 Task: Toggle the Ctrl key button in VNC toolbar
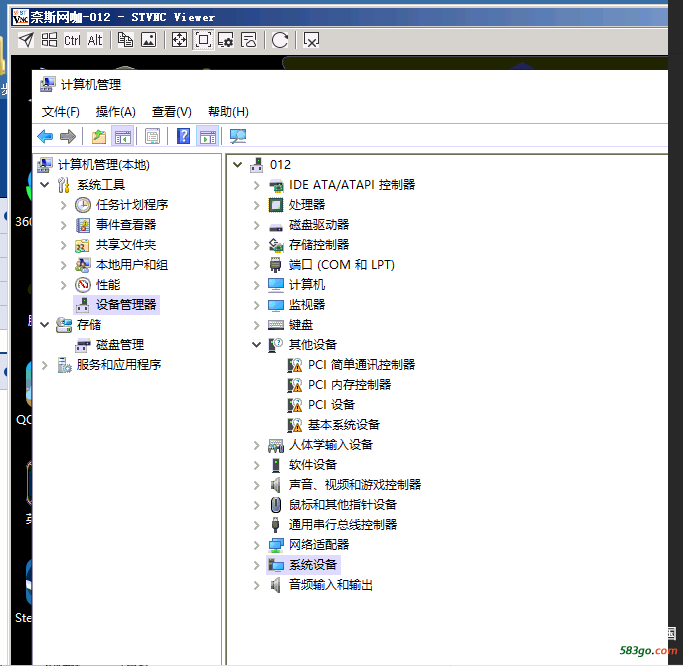coord(72,40)
